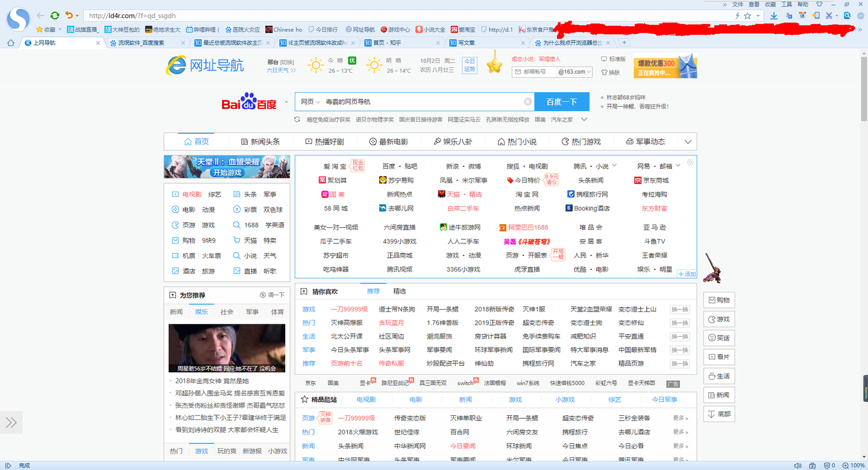This screenshot has height=470, width=868.
Task: Switch city with the 切换 link
Action: [288, 62]
